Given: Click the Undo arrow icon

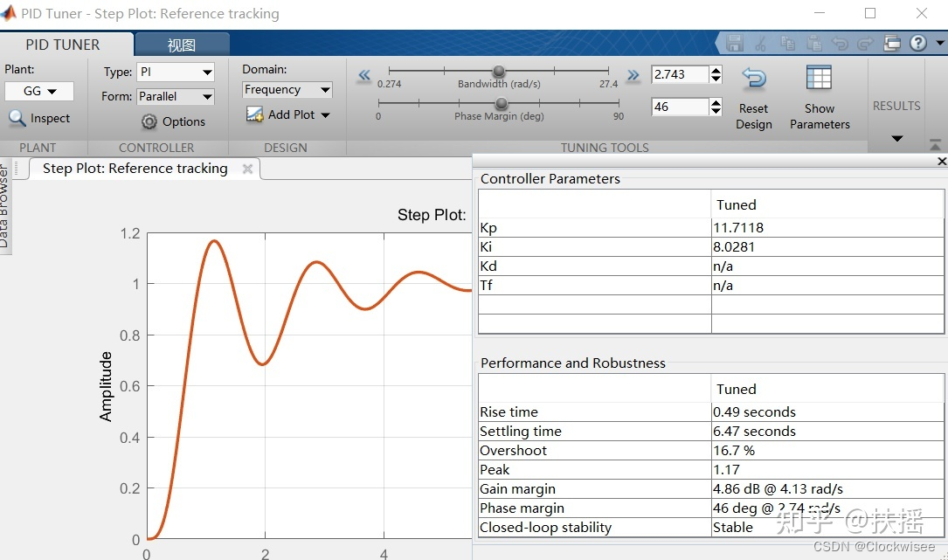Looking at the screenshot, I should click(x=840, y=43).
